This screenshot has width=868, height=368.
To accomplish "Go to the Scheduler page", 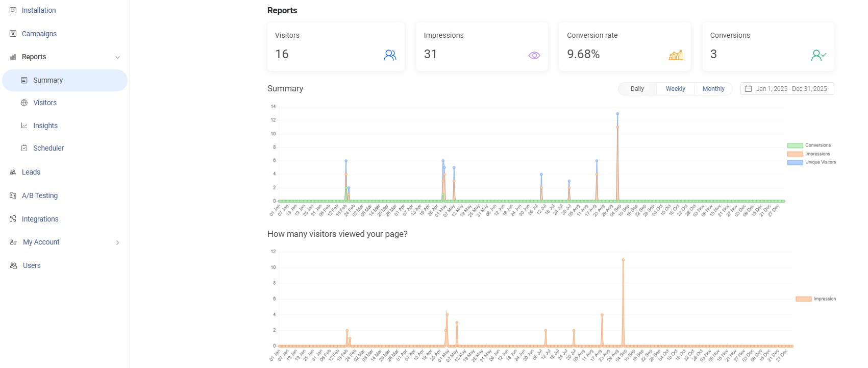I will coord(48,148).
